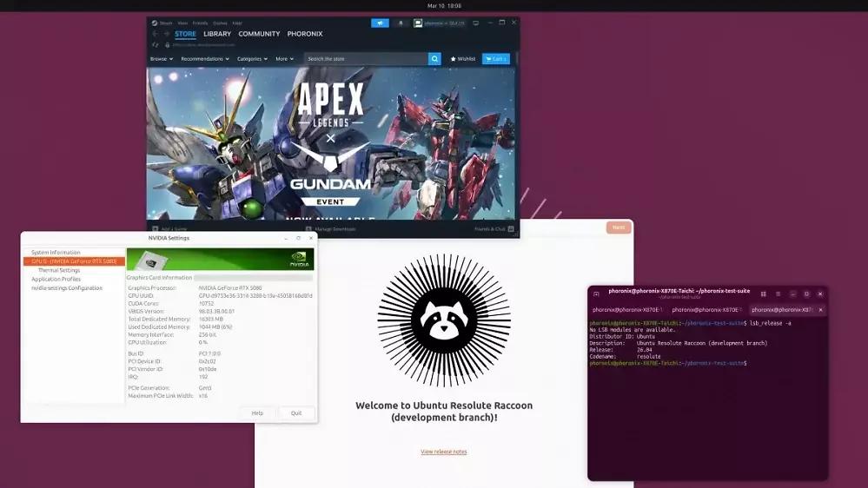Click the Steam announcements megaphone icon
The height and width of the screenshot is (488, 868).
[x=380, y=23]
